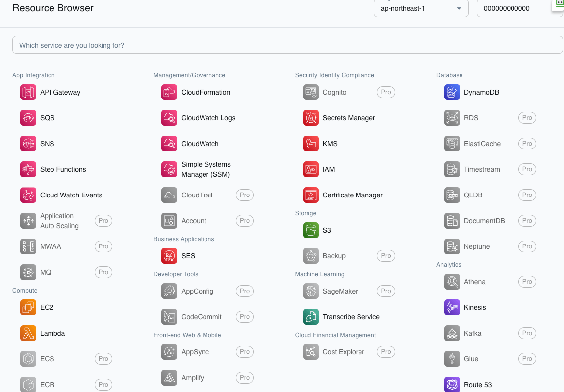Open the SNS icon
The width and height of the screenshot is (564, 392).
[x=28, y=144]
